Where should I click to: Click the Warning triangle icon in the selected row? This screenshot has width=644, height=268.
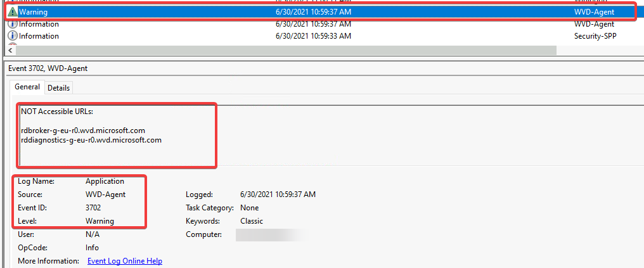[x=13, y=12]
